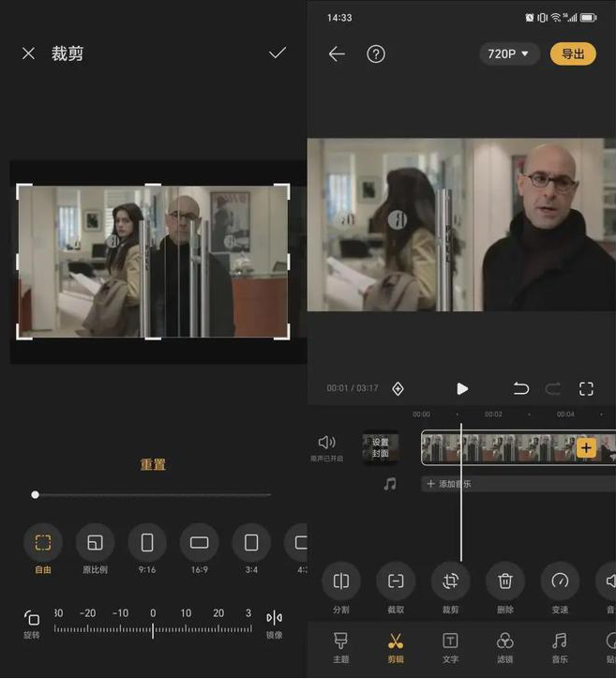Tap the battery icon in status bar
Viewport: 616px width, 679px height.
tap(588, 18)
